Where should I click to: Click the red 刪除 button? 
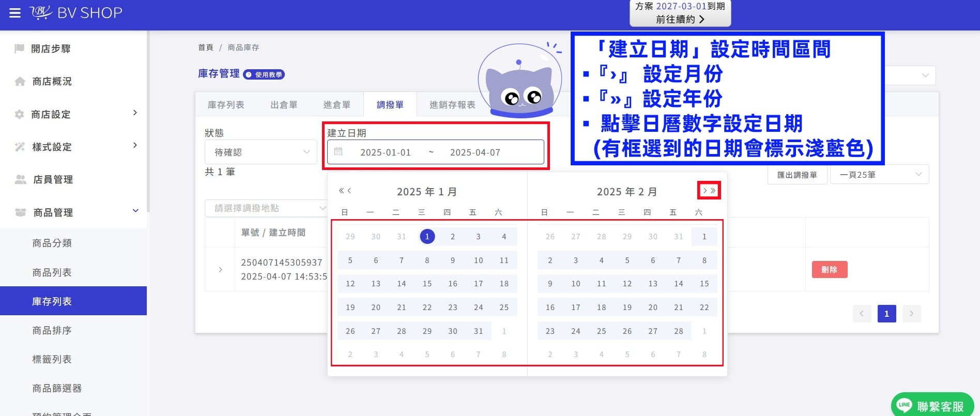click(830, 270)
